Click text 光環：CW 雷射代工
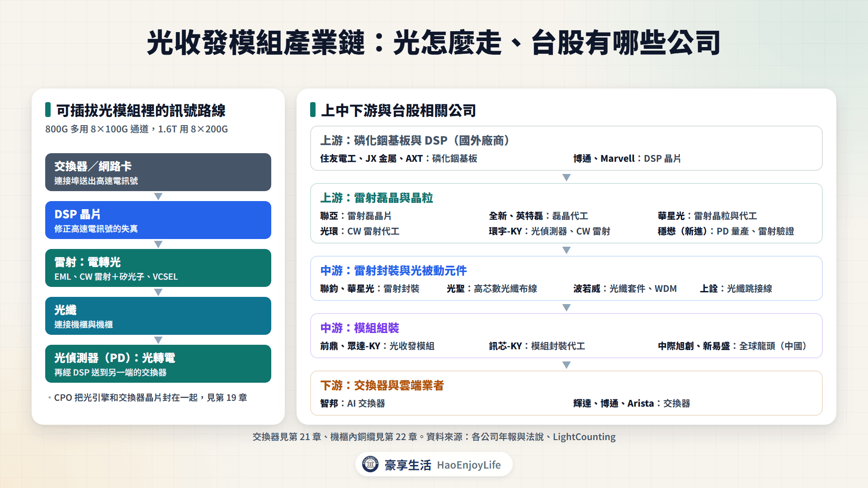The height and width of the screenshot is (488, 868). [x=360, y=231]
